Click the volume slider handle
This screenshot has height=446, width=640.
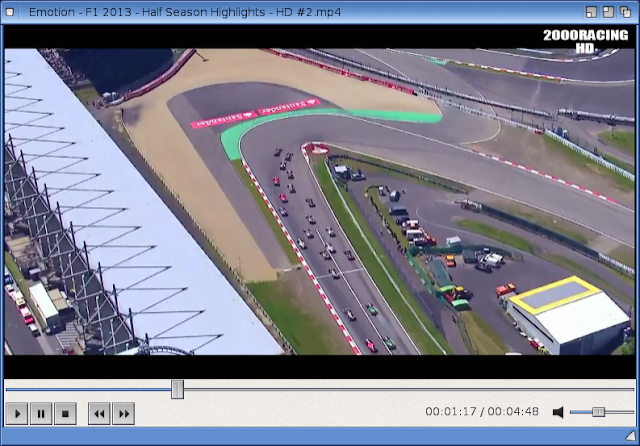click(598, 412)
